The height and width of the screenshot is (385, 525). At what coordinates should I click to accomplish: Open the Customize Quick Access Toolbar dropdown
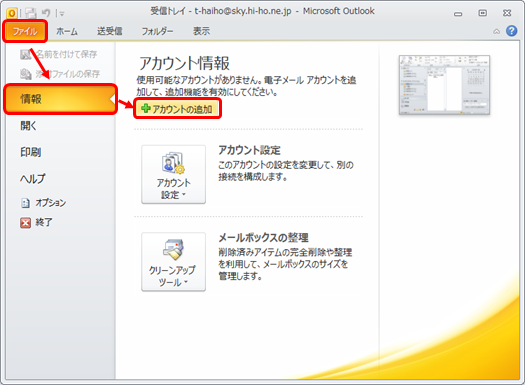[62, 13]
